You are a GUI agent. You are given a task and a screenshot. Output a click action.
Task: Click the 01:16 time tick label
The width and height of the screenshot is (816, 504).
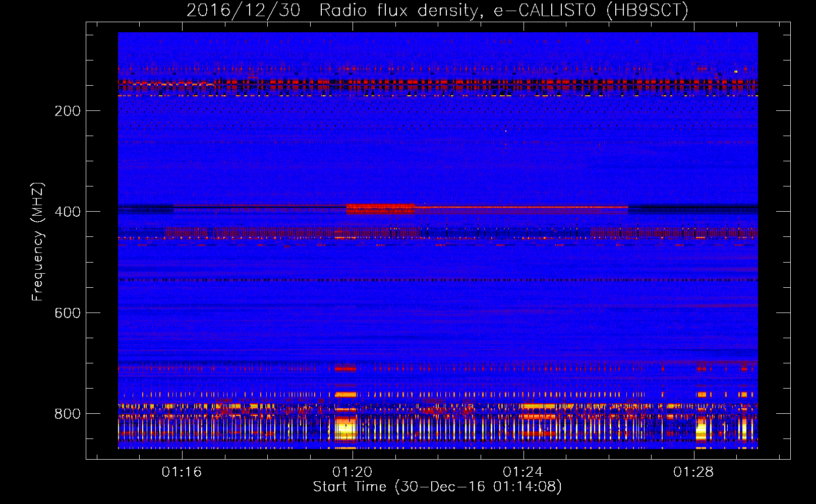pos(182,472)
